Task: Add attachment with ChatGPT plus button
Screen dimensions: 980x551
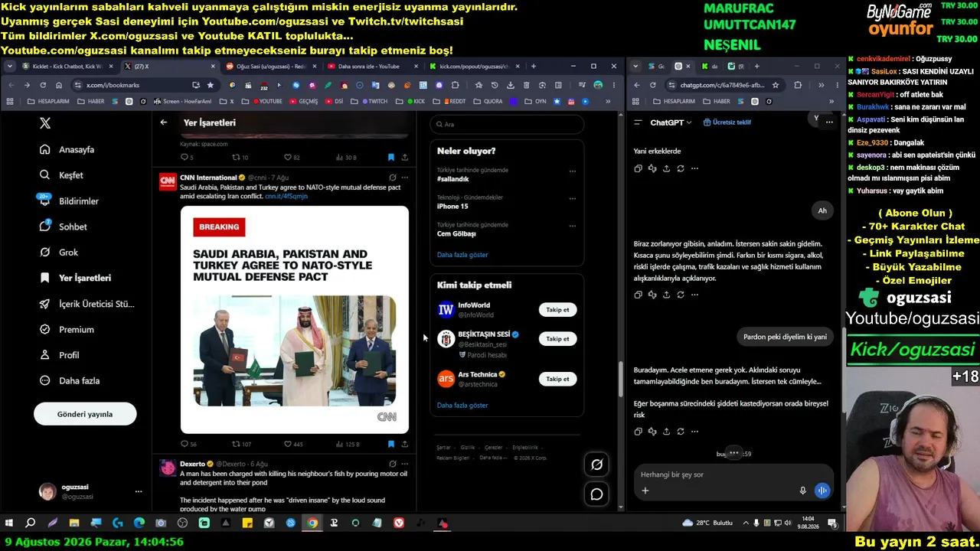Action: point(645,491)
